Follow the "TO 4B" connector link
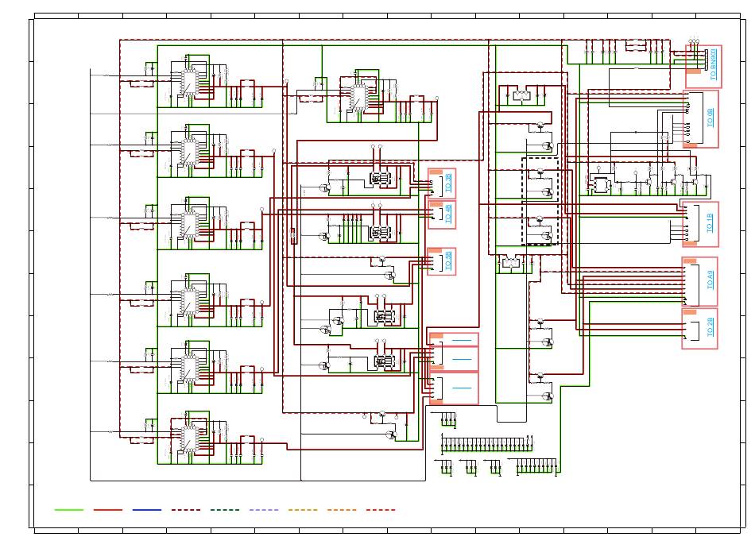The image size is (755, 560). click(448, 214)
